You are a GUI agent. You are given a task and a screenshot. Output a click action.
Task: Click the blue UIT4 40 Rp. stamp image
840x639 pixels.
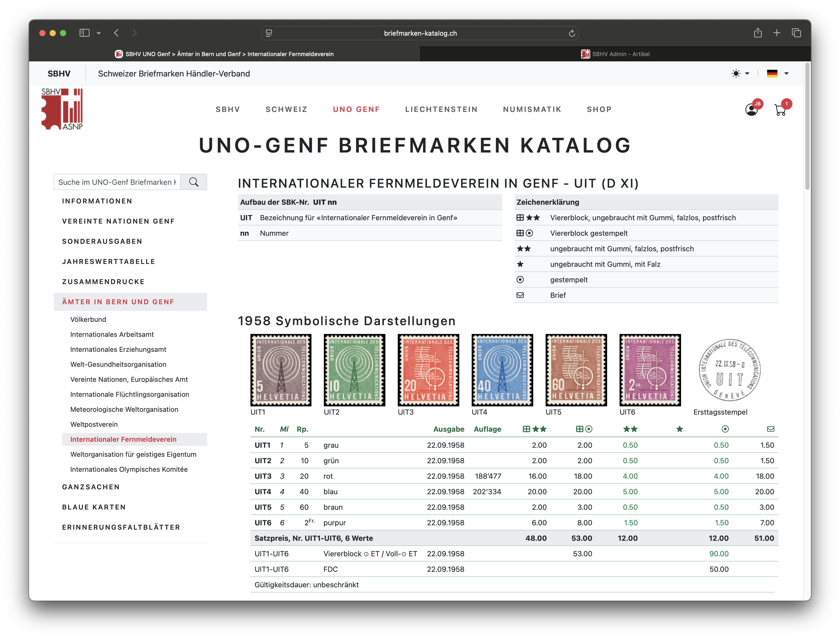tap(502, 370)
